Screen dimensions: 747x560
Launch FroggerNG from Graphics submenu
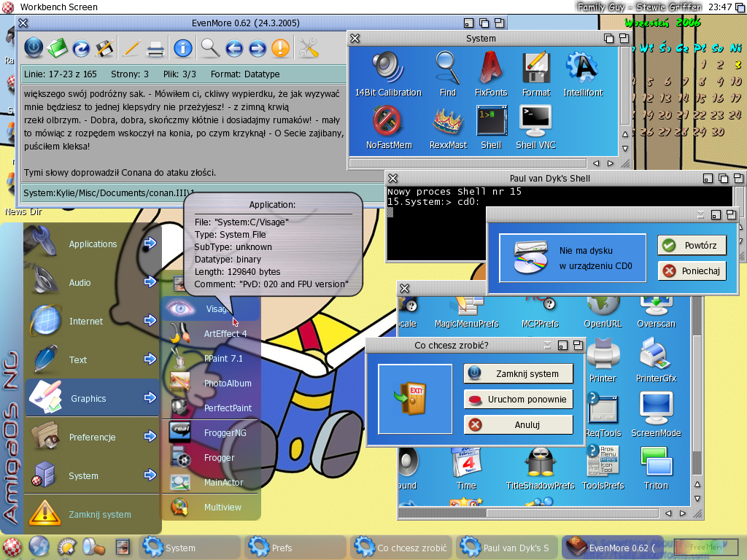coord(211,432)
